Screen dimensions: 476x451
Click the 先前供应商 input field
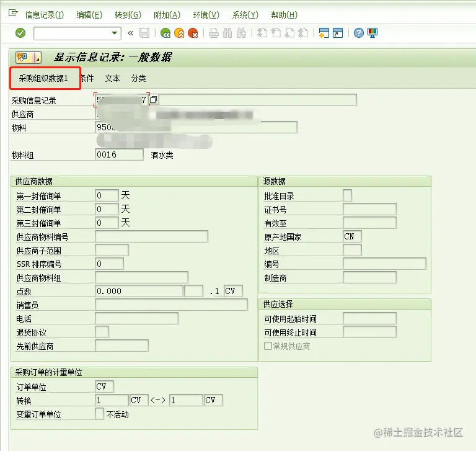[121, 346]
